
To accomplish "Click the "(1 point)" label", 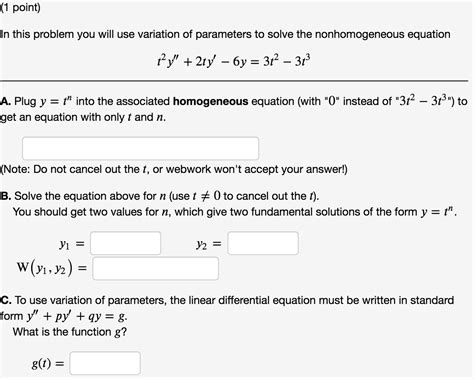I will click(20, 7).
